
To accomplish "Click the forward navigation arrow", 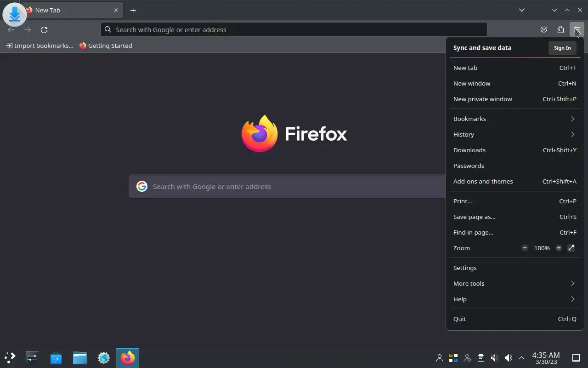I will click(x=28, y=29).
